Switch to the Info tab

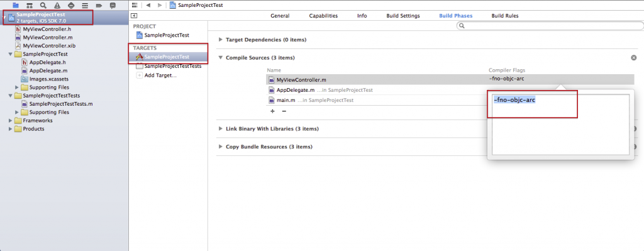[x=362, y=16]
